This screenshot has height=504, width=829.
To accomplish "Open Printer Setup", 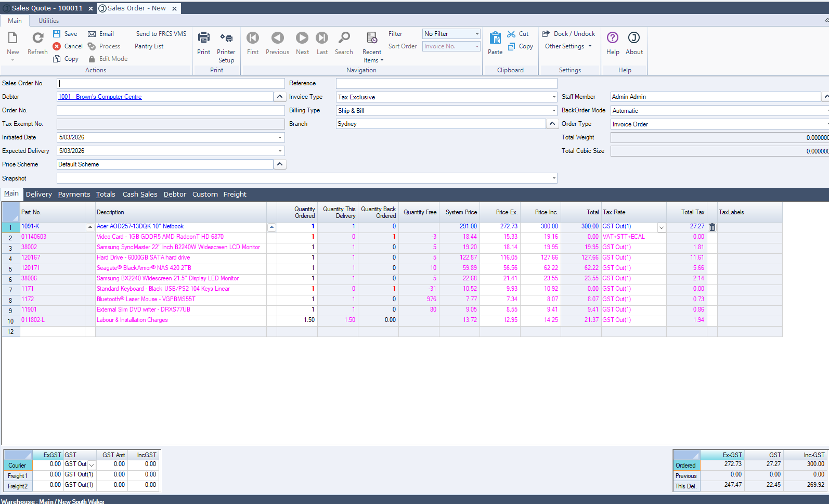I will coord(226,38).
